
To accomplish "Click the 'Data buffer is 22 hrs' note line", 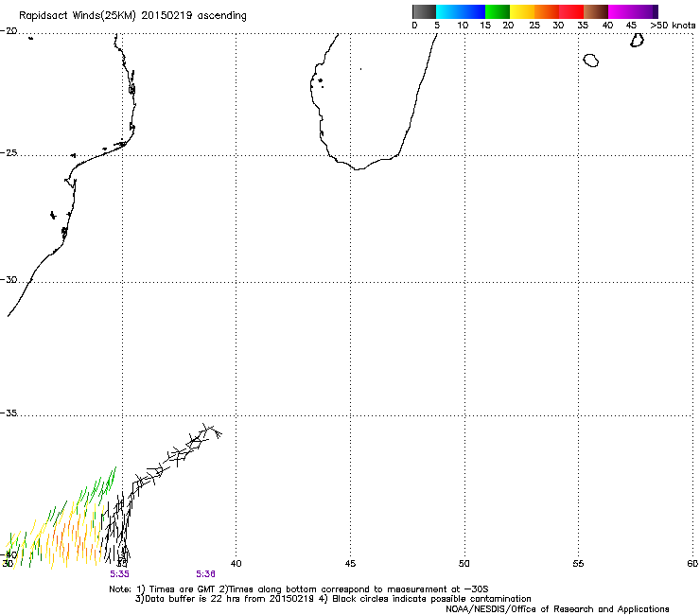I will click(333, 599).
